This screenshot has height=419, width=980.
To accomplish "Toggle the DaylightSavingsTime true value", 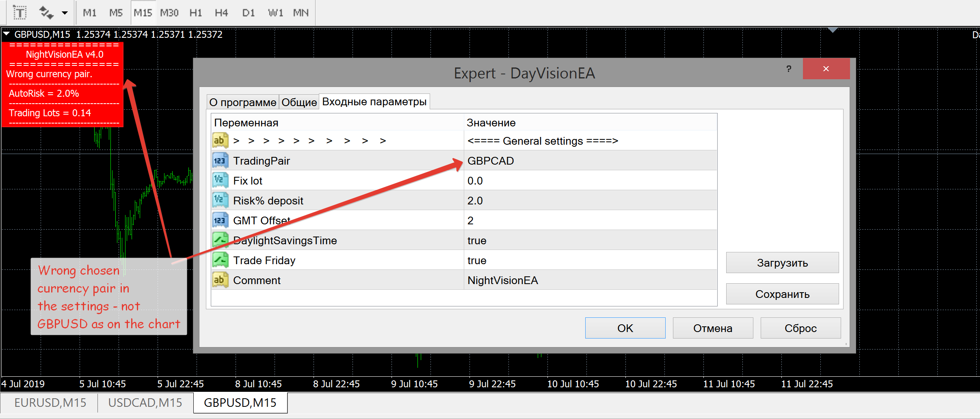I will coord(590,240).
